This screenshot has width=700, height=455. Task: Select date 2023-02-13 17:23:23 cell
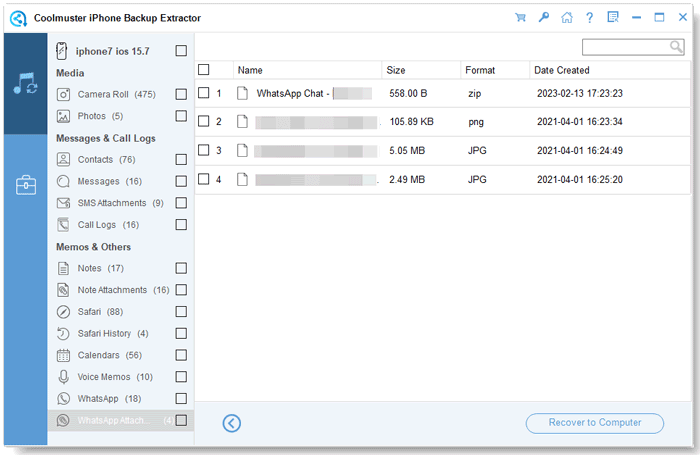click(x=579, y=93)
